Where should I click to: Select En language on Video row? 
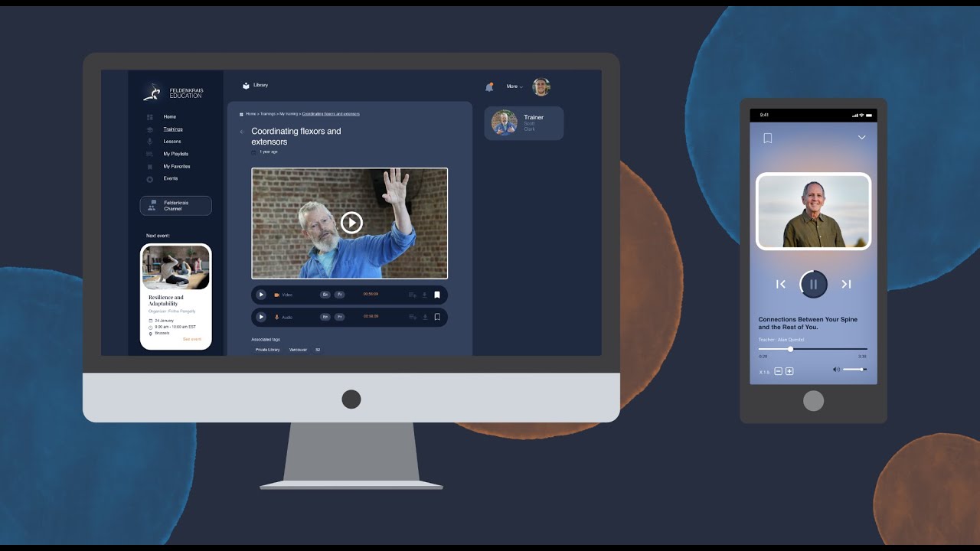325,295
